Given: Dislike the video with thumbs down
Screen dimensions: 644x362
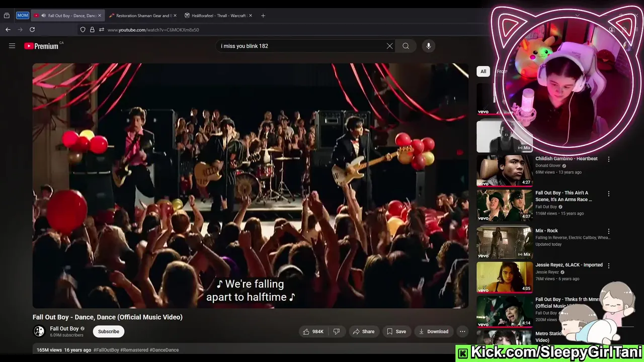Looking at the screenshot, I should point(337,331).
